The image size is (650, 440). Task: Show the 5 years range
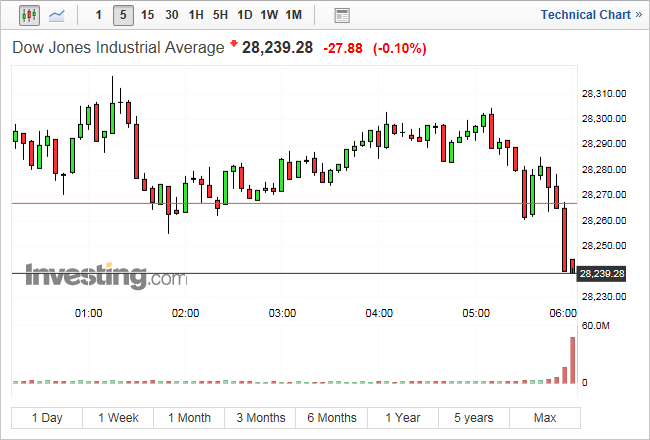point(474,418)
